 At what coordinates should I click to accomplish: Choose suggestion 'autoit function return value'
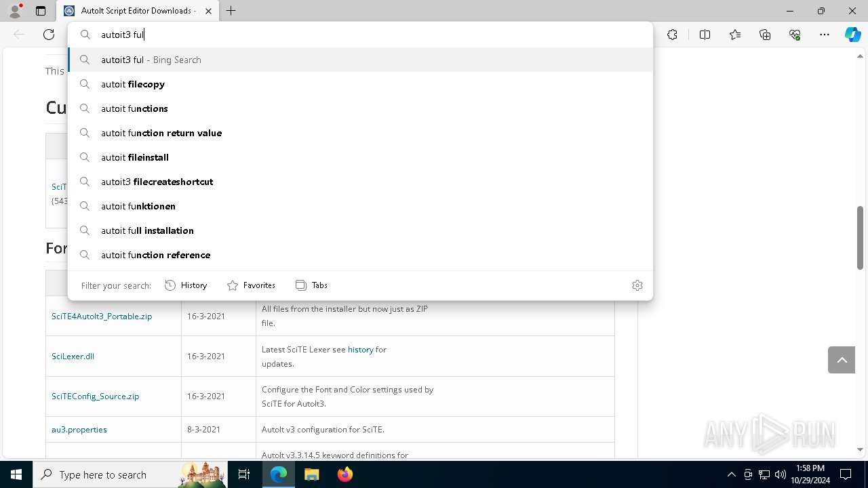pos(360,133)
